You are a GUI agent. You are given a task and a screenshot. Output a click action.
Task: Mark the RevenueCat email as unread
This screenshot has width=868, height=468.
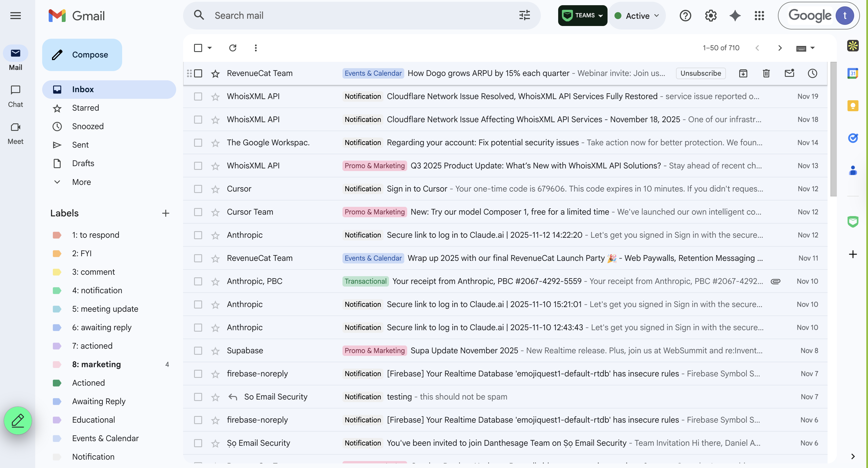[789, 73]
